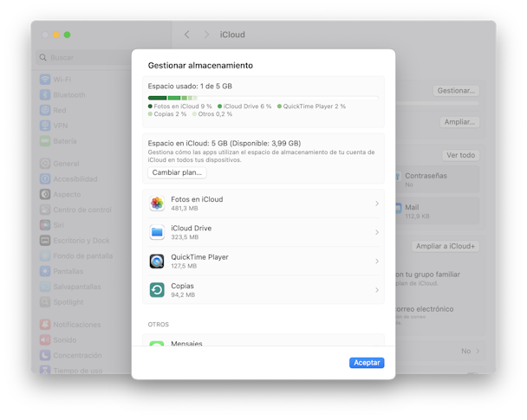Open the Contraseñas tile in iCloud pane

tap(437, 179)
